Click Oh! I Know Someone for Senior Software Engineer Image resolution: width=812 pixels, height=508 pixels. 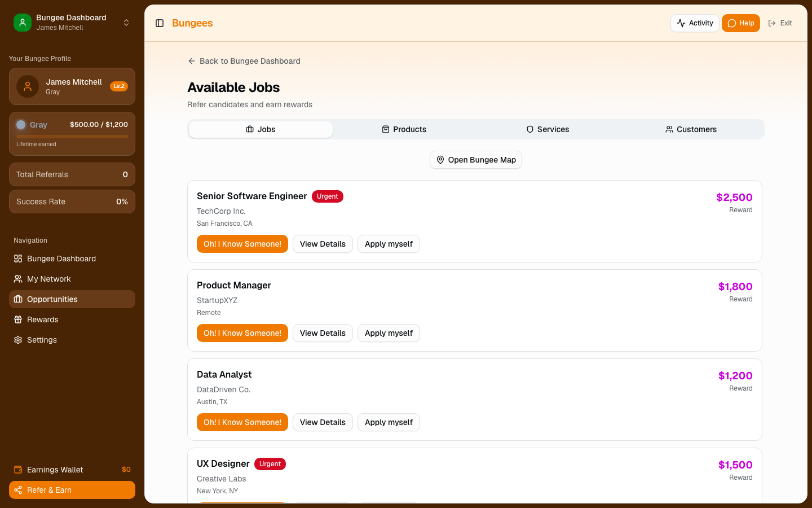(242, 244)
